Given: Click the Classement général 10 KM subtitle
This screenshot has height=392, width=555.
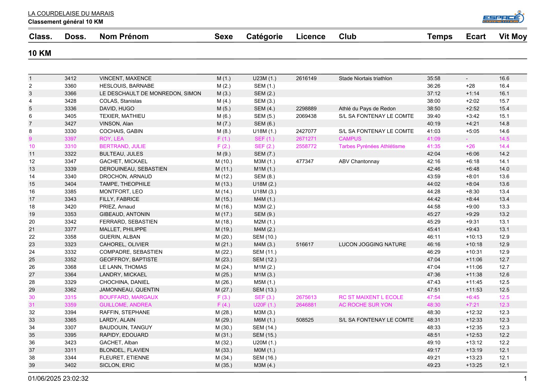Looking at the screenshot, I should tap(66, 22).
